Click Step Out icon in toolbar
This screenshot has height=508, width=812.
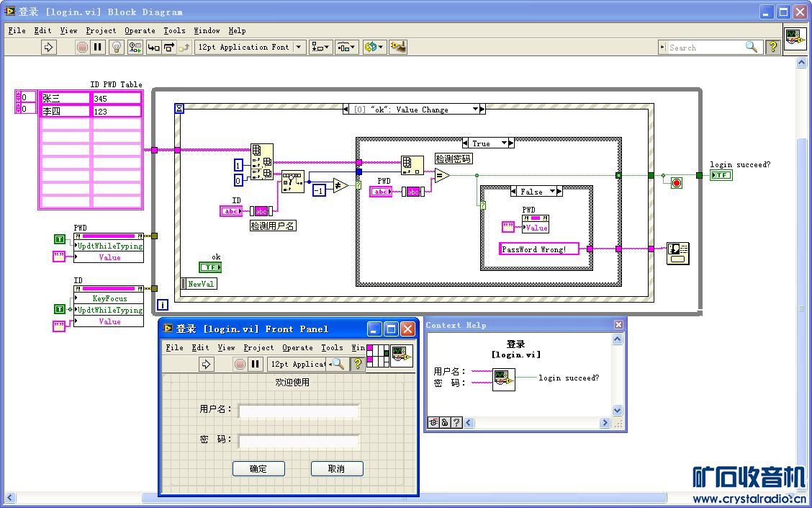click(x=184, y=47)
